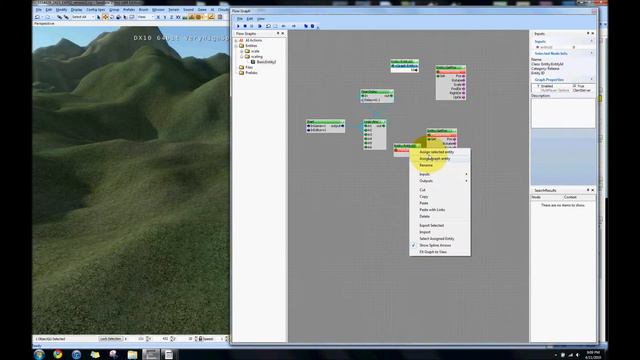Screen dimensions: 640x360
Task: Collapse the Entities tree node
Action: coord(236,46)
